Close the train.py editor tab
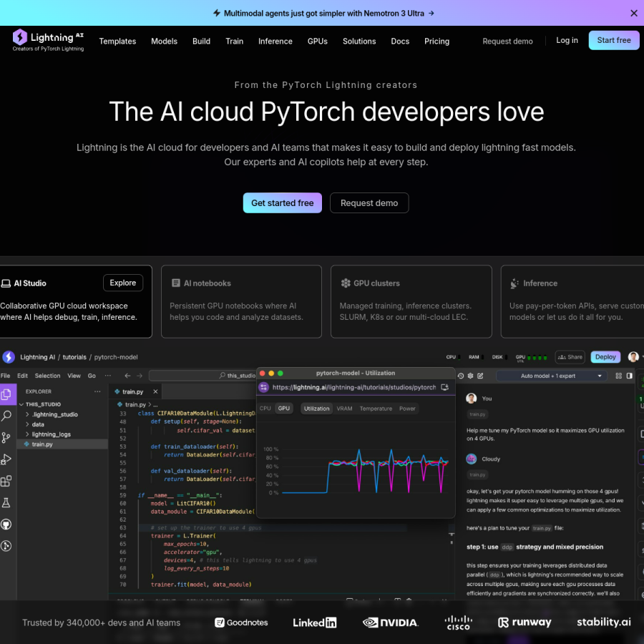Image resolution: width=644 pixels, height=644 pixels. (x=155, y=391)
